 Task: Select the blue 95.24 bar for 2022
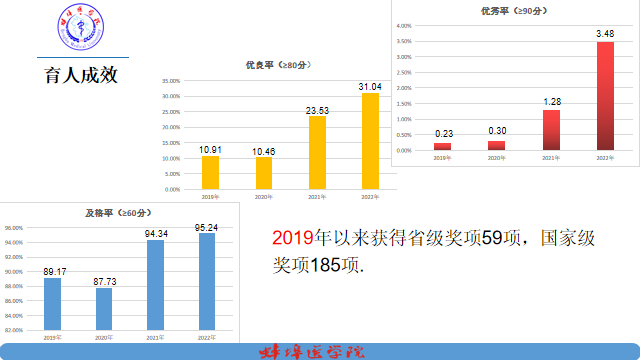pos(207,282)
